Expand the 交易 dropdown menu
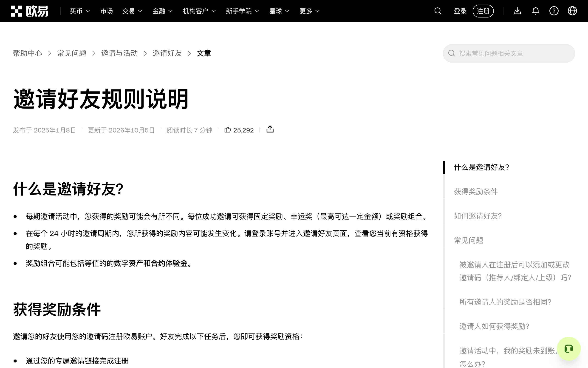588x368 pixels. pyautogui.click(x=132, y=11)
